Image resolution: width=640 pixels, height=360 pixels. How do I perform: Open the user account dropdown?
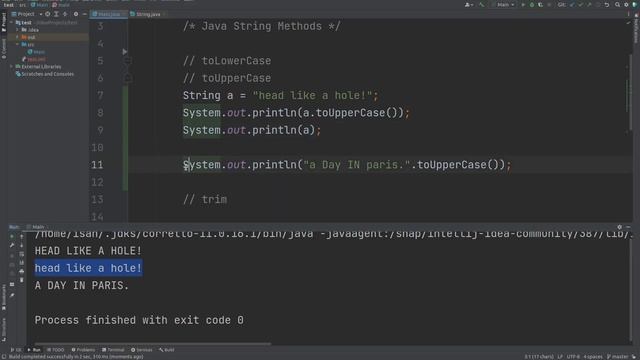coord(469,4)
